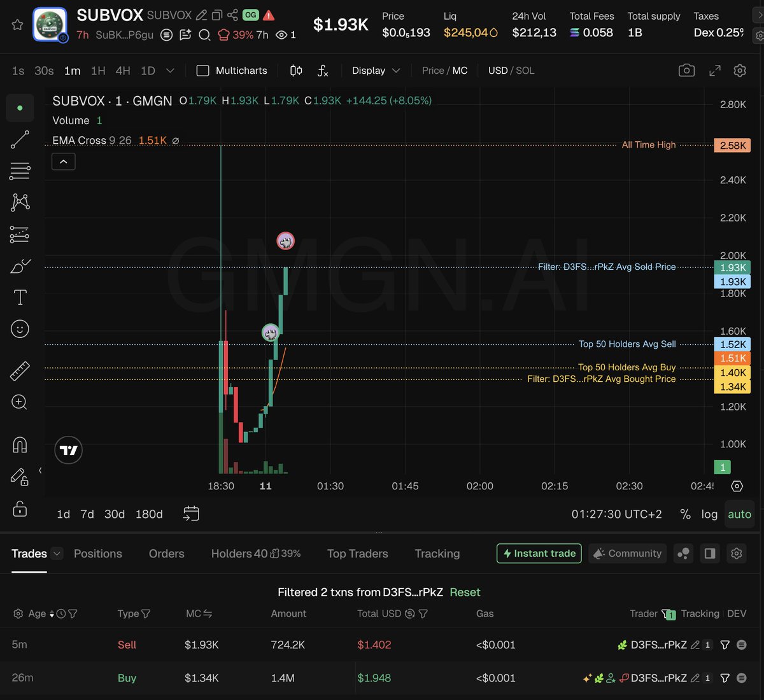This screenshot has height=700, width=764.
Task: Click the red sell marker on chart
Action: (x=285, y=241)
